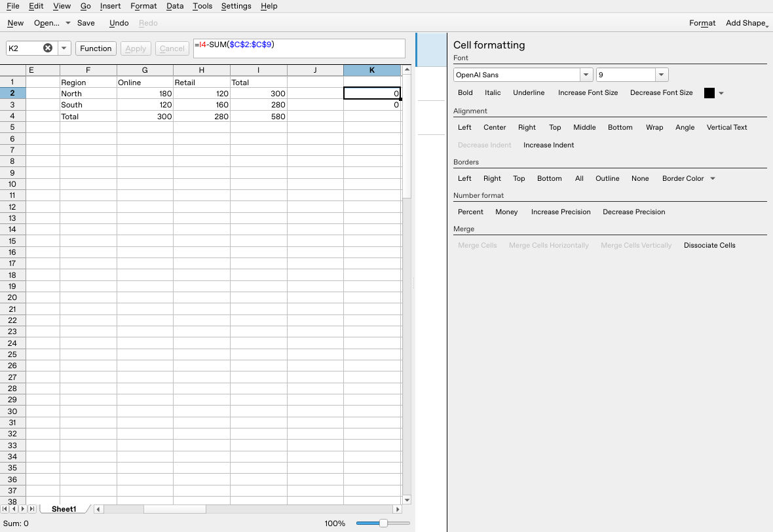Viewport: 773px width, 532px height.
Task: Go to the next sheet tab arrow
Action: [x=23, y=509]
